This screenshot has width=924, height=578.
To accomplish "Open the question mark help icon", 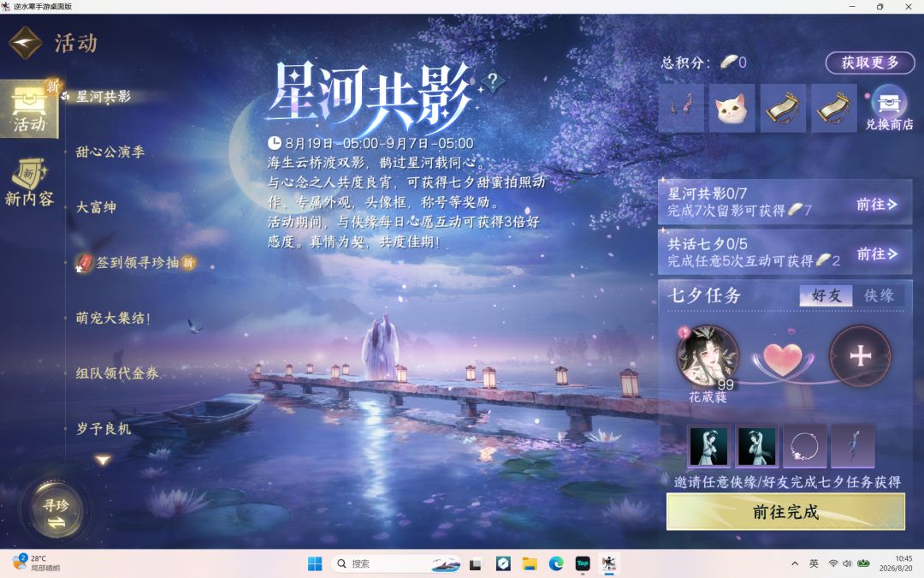I will click(493, 80).
